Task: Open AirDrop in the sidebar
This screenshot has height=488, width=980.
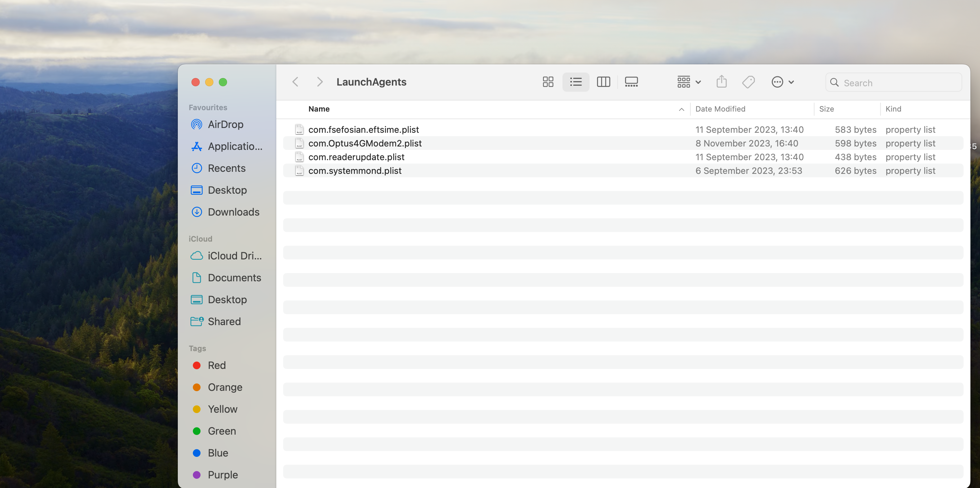Action: tap(225, 125)
